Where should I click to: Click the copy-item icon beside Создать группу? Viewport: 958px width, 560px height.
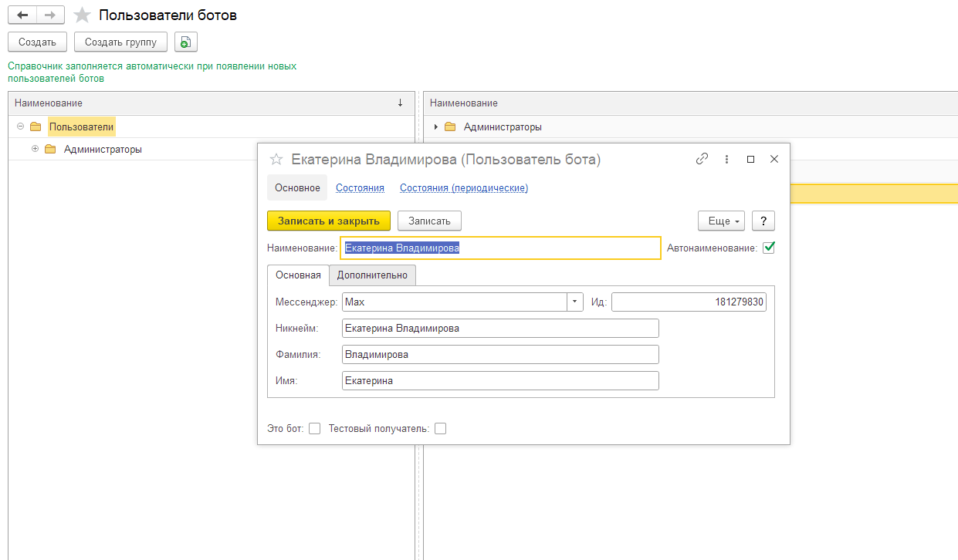pyautogui.click(x=186, y=42)
